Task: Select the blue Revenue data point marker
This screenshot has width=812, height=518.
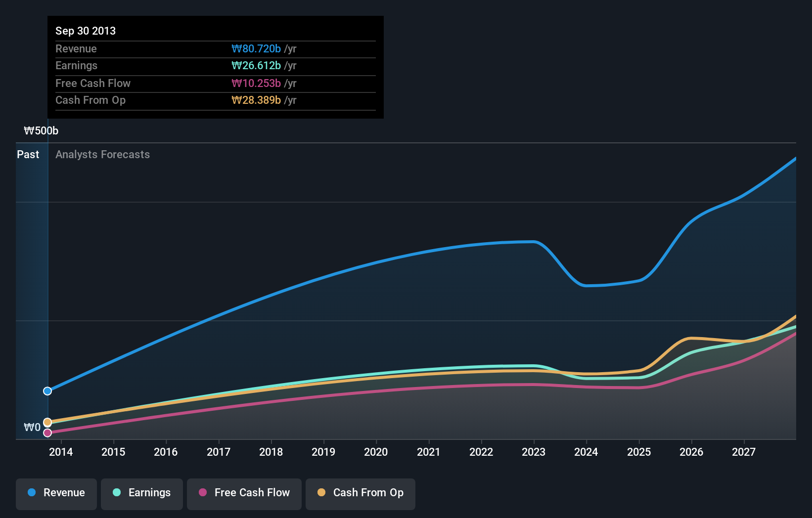Action: pos(47,391)
